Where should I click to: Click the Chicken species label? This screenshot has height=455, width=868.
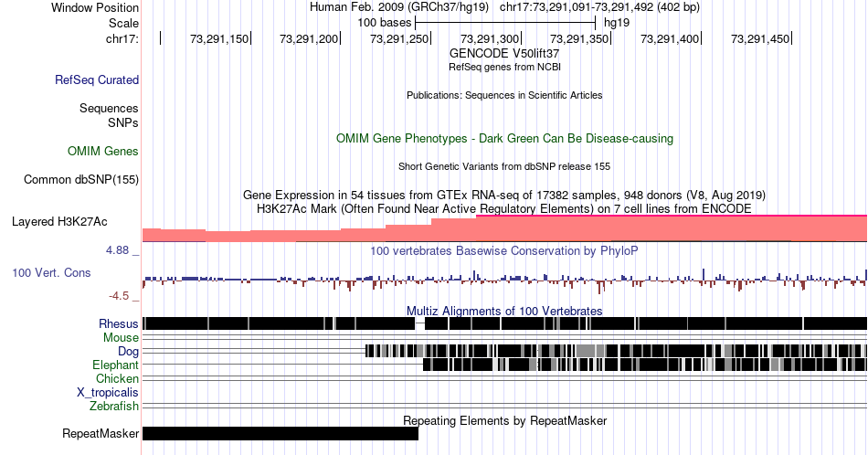(117, 378)
